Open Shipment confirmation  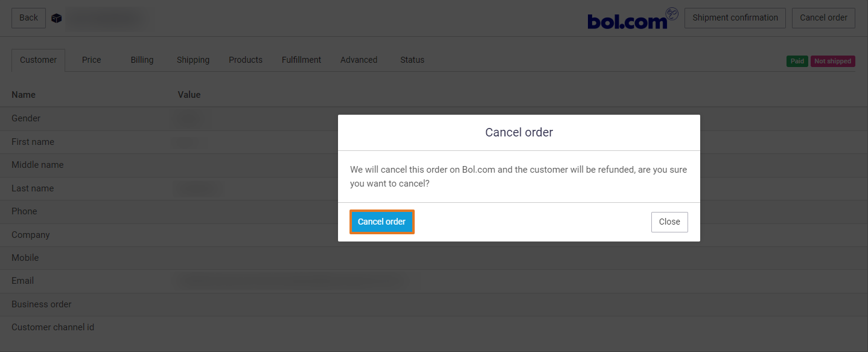735,18
